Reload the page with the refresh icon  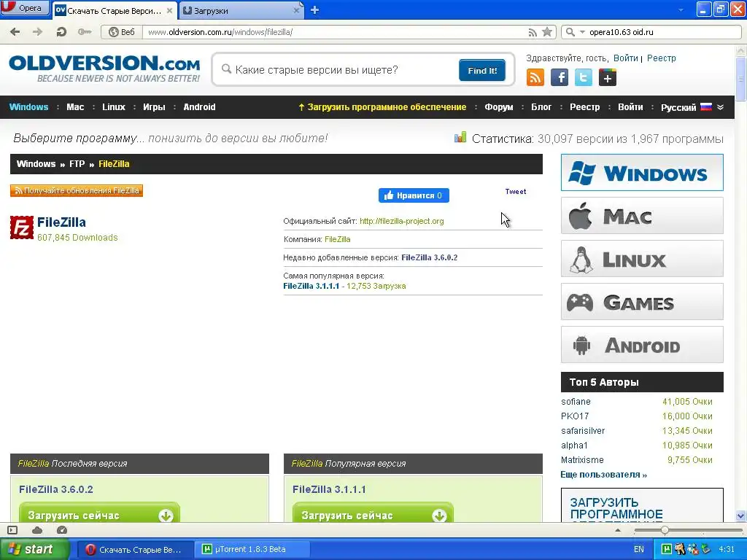61,32
